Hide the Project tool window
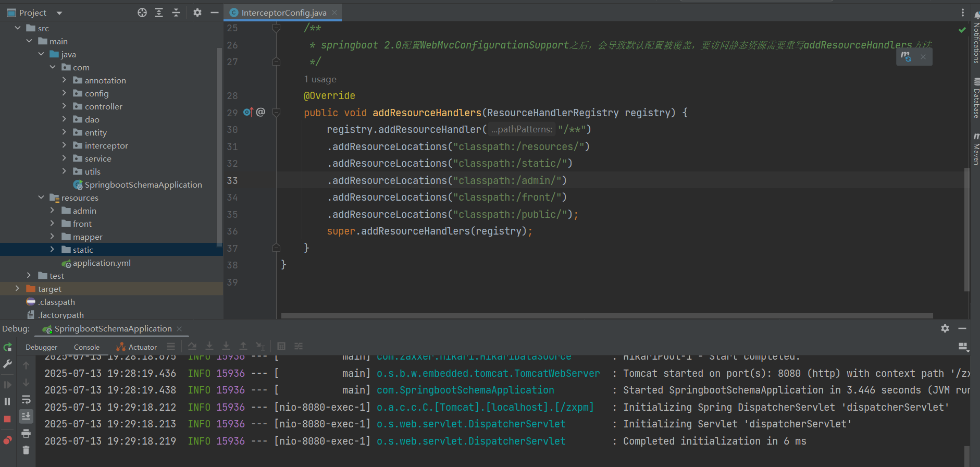The height and width of the screenshot is (467, 980). pos(214,13)
